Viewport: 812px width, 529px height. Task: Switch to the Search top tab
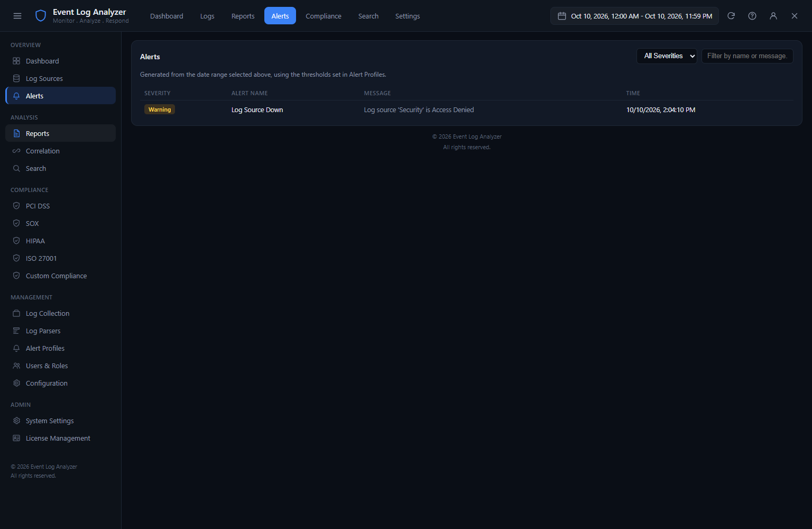(368, 16)
